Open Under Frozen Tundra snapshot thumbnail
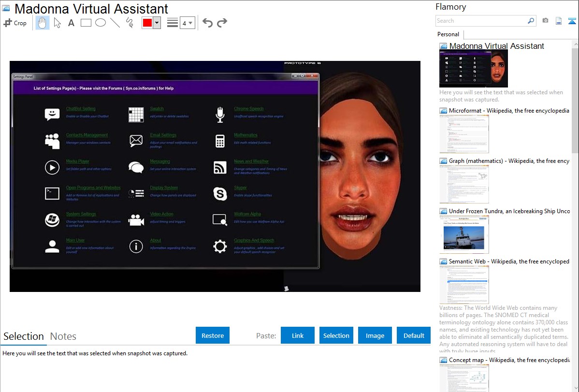Image resolution: width=579 pixels, height=392 pixels. coord(464,234)
